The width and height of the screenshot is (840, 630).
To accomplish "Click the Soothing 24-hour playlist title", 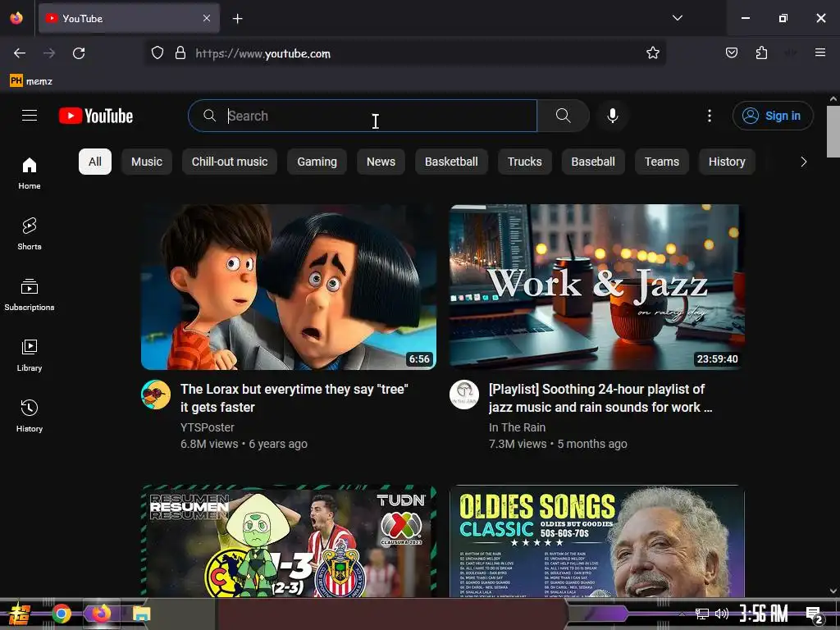I will 600,398.
